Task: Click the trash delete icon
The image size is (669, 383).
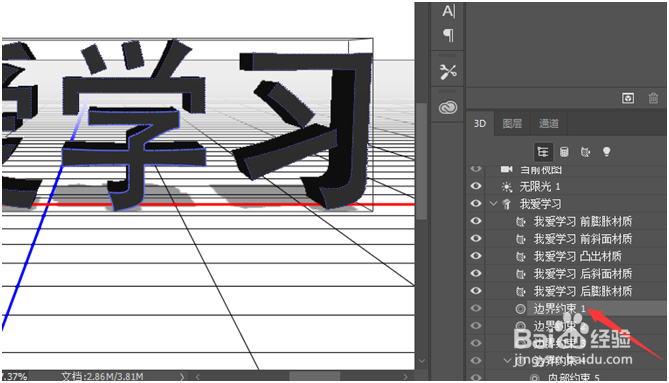Action: (x=653, y=99)
